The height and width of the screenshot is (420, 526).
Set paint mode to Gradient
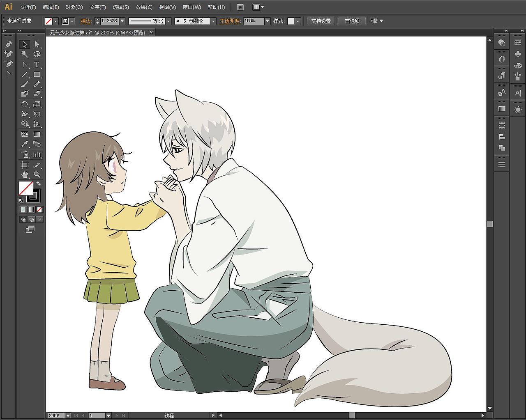[31, 209]
